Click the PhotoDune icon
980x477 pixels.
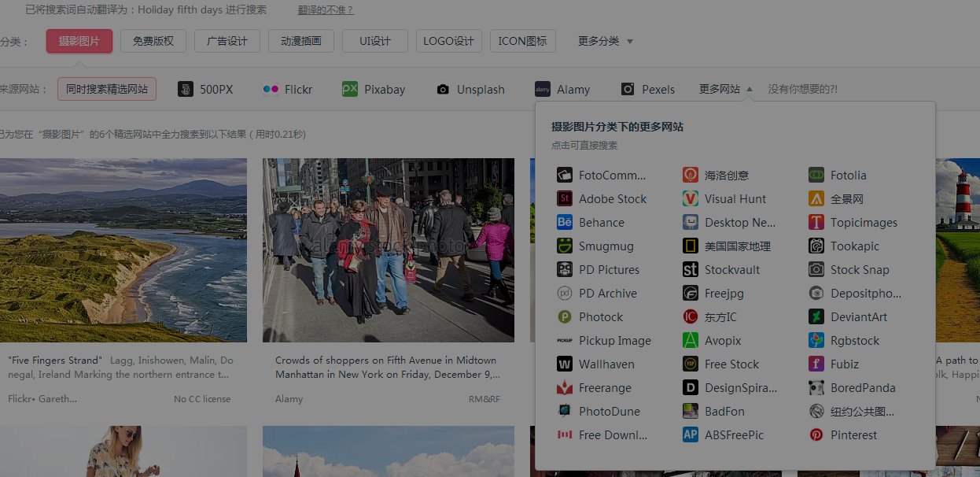tap(564, 411)
